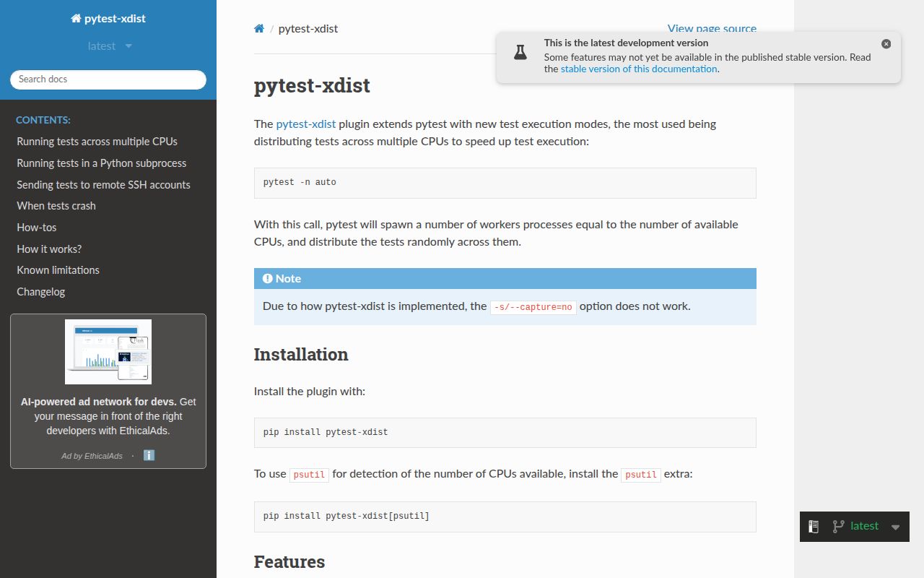The image size is (924, 578).
Task: Click the EthicalAds advertisement image
Action: 108,352
